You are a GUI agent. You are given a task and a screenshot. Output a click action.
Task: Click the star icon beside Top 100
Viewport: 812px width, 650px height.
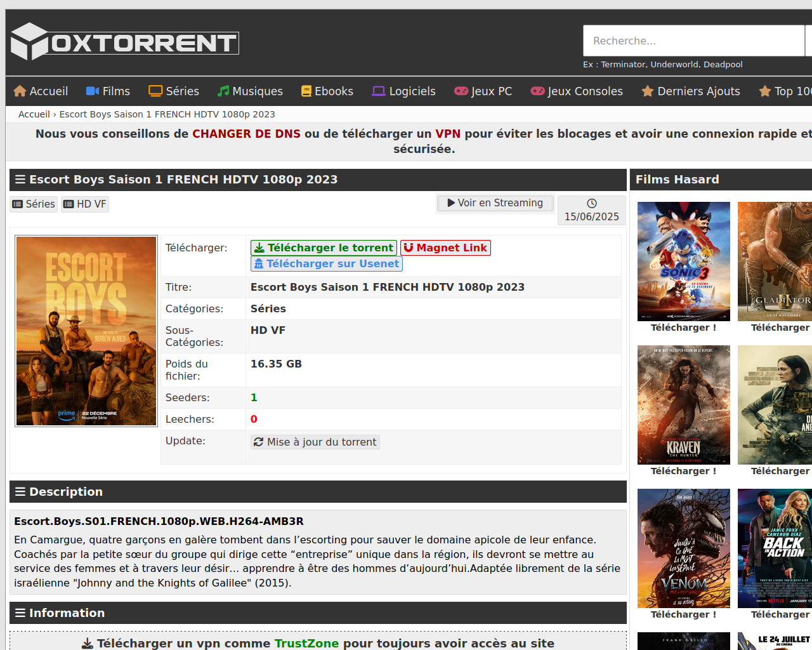[x=765, y=91]
